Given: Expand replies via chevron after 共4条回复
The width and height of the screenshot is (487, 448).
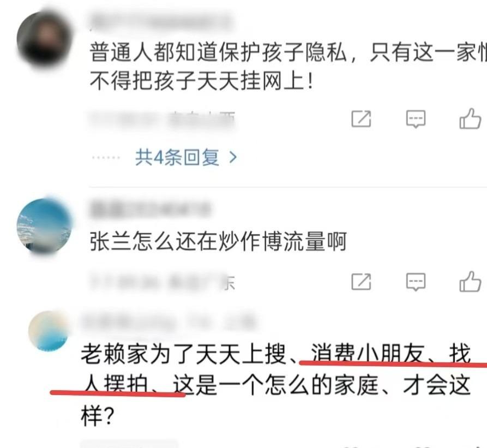Looking at the screenshot, I should coord(233,158).
